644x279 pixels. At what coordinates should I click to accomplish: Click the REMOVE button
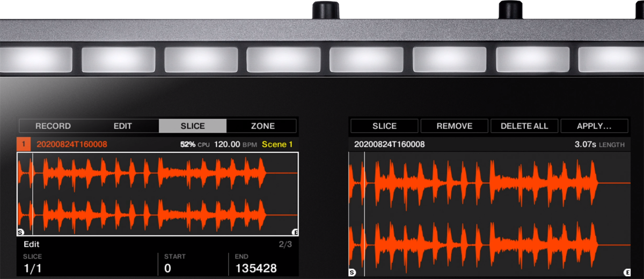click(x=455, y=126)
